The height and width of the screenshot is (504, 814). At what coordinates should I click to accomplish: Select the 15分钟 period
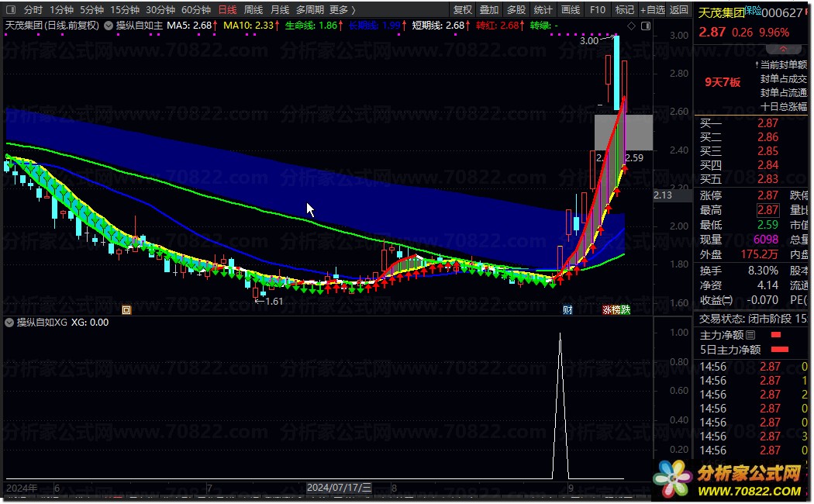(x=125, y=9)
